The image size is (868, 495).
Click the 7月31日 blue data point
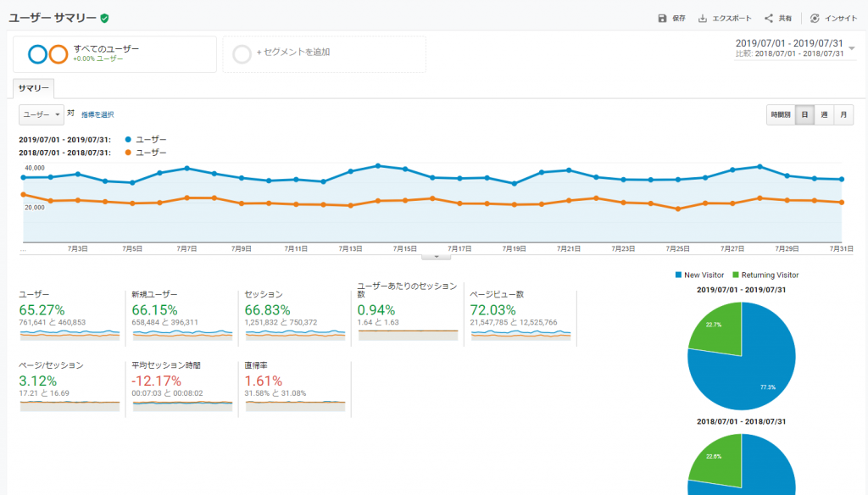point(842,179)
